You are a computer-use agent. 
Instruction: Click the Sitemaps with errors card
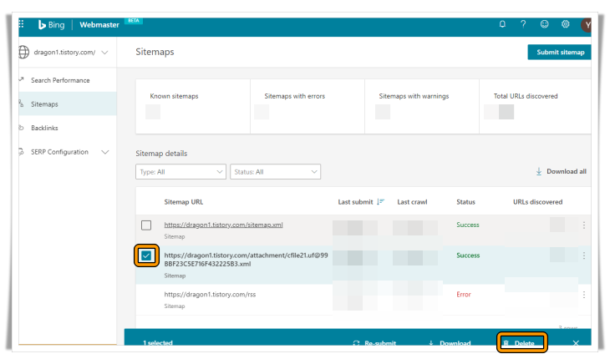coord(308,107)
